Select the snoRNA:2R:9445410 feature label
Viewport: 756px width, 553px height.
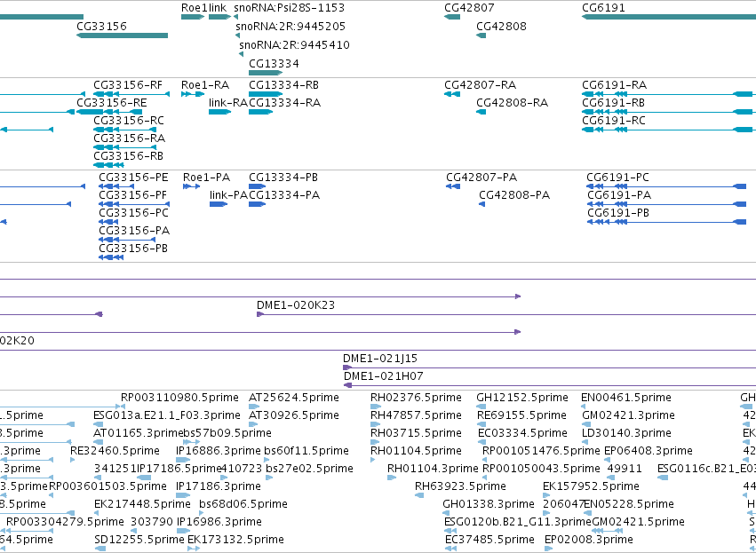coord(294,44)
